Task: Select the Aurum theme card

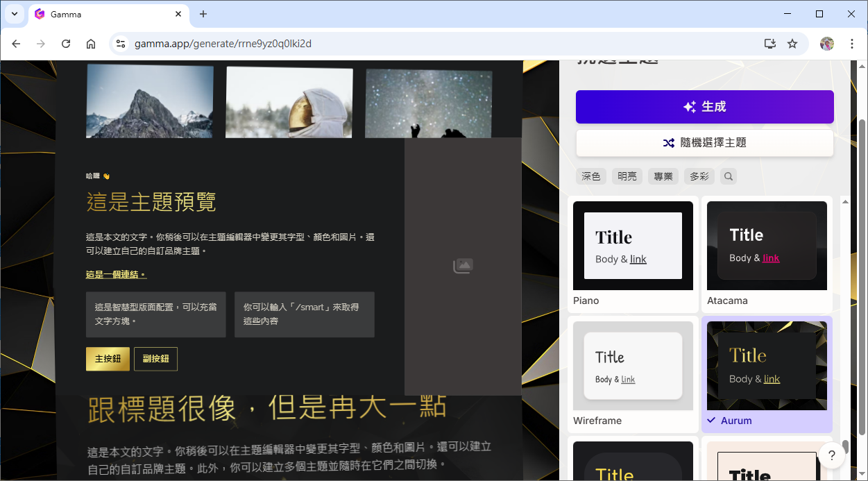Action: pyautogui.click(x=767, y=375)
